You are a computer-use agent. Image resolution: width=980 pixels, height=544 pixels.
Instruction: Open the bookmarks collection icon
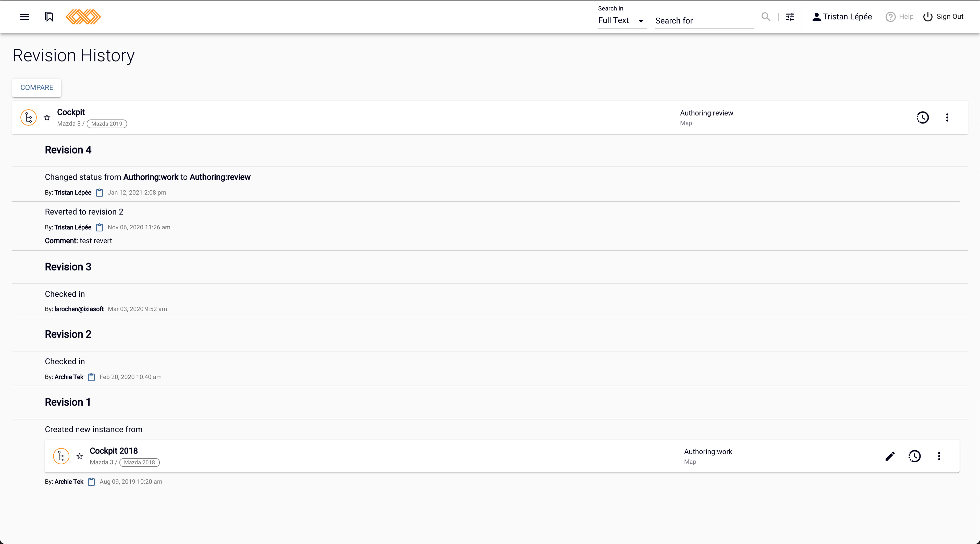pyautogui.click(x=49, y=17)
